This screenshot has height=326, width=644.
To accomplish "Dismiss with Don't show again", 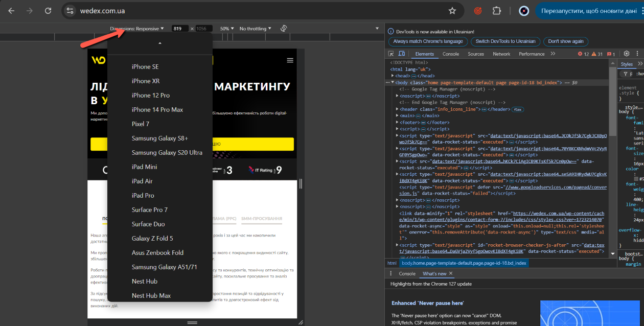I will [x=566, y=41].
